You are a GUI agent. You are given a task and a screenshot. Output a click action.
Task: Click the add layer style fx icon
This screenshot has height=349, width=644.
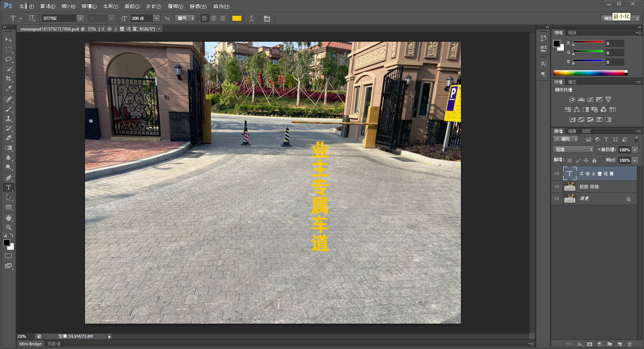[580, 344]
